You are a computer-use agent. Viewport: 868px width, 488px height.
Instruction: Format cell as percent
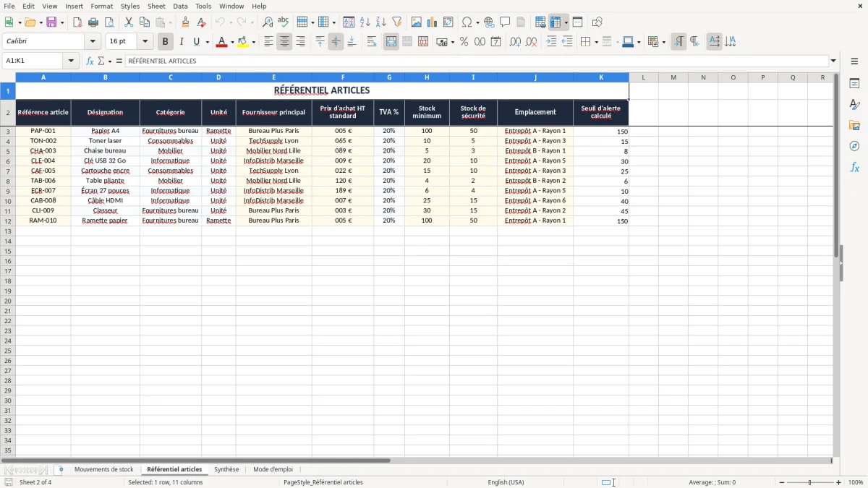click(464, 42)
